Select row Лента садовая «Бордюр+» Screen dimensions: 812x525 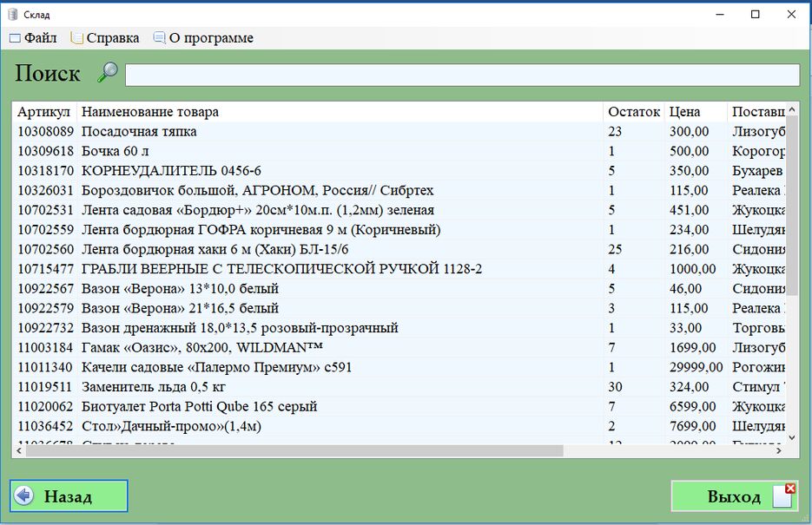pyautogui.click(x=399, y=210)
